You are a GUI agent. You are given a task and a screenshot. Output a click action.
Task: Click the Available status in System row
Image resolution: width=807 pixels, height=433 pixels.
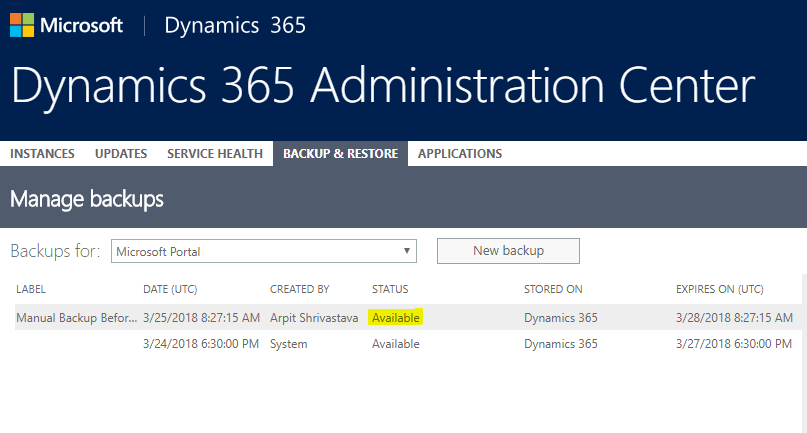396,344
